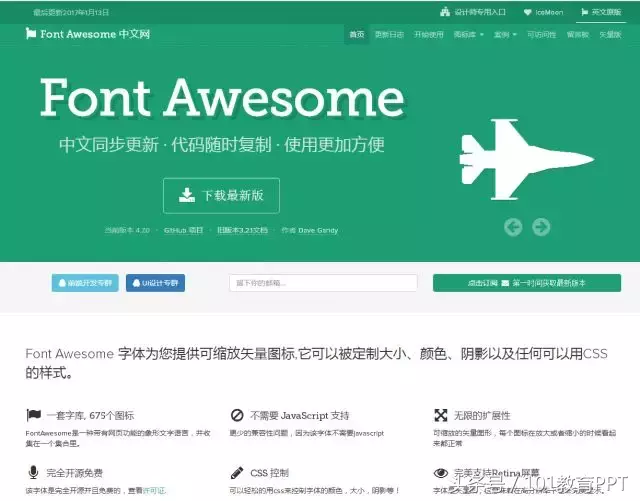Click the pencil icon beside CSS 控制
The height and width of the screenshot is (501, 640).
point(237,473)
